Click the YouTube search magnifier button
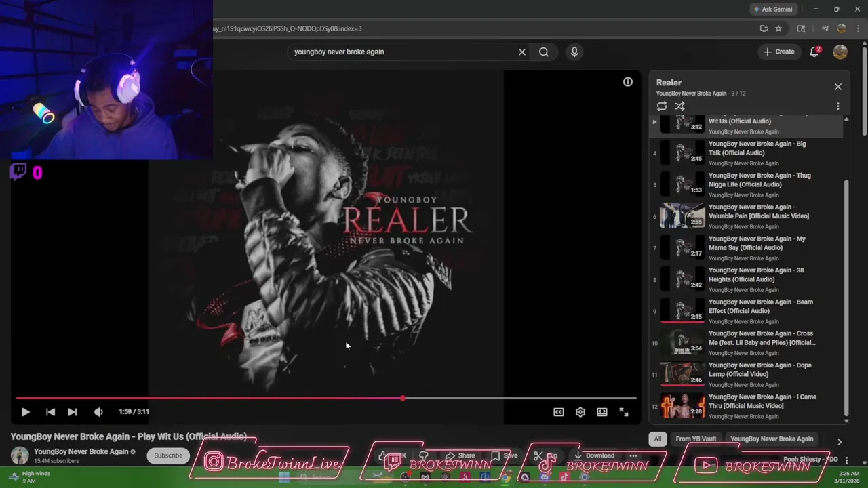The image size is (868, 488). point(544,52)
